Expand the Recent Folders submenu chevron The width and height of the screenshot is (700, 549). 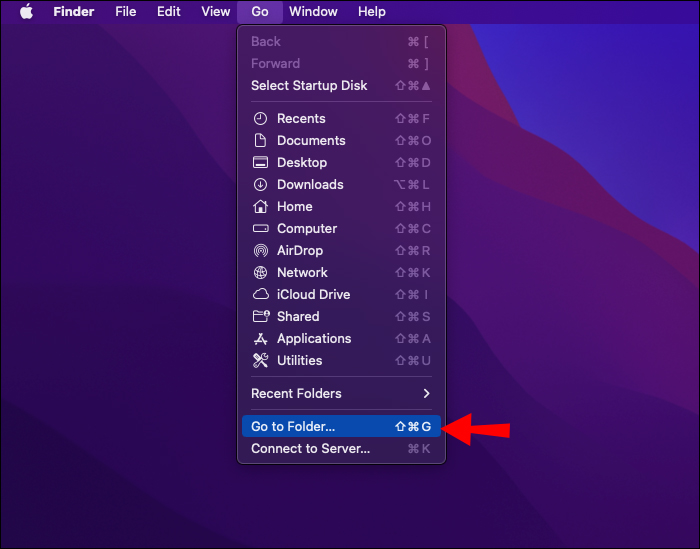point(427,393)
